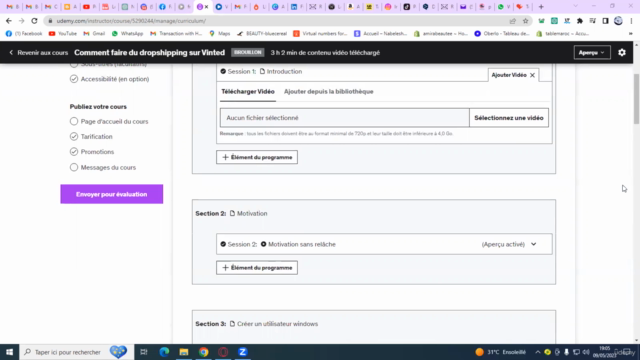Switch to the LinkedIn browser tab
The height and width of the screenshot is (360, 640).
point(297,7)
